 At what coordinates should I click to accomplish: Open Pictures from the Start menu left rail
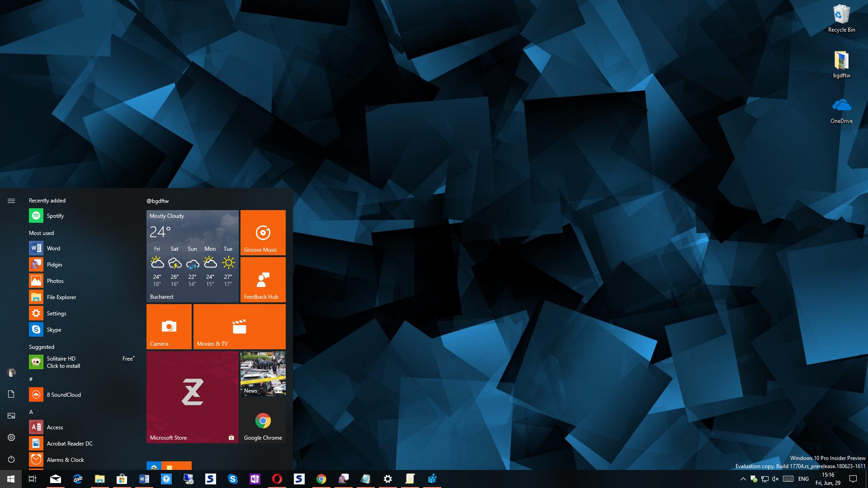click(11, 416)
